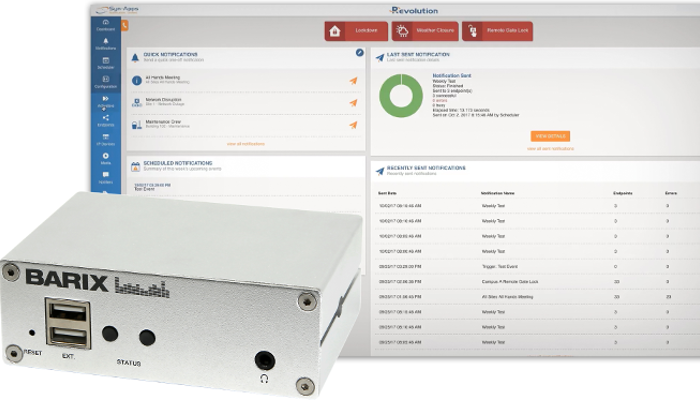This screenshot has height=400, width=700.
Task: Sort by the Notification Name column header
Action: (498, 193)
